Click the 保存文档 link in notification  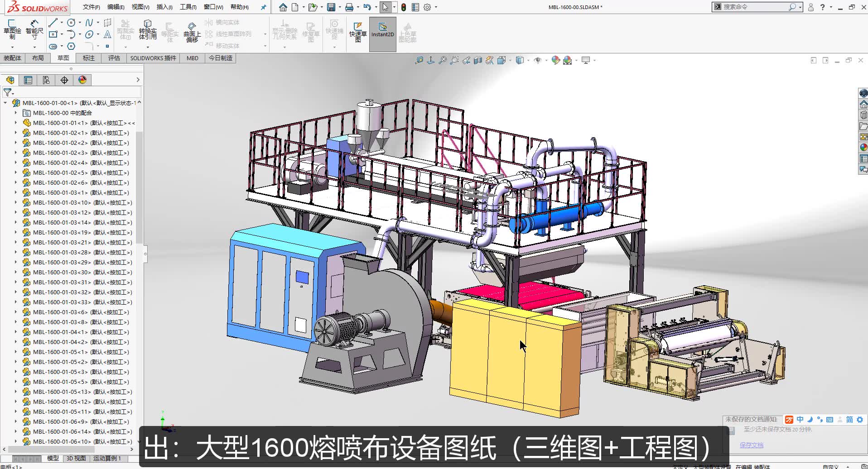(752, 445)
